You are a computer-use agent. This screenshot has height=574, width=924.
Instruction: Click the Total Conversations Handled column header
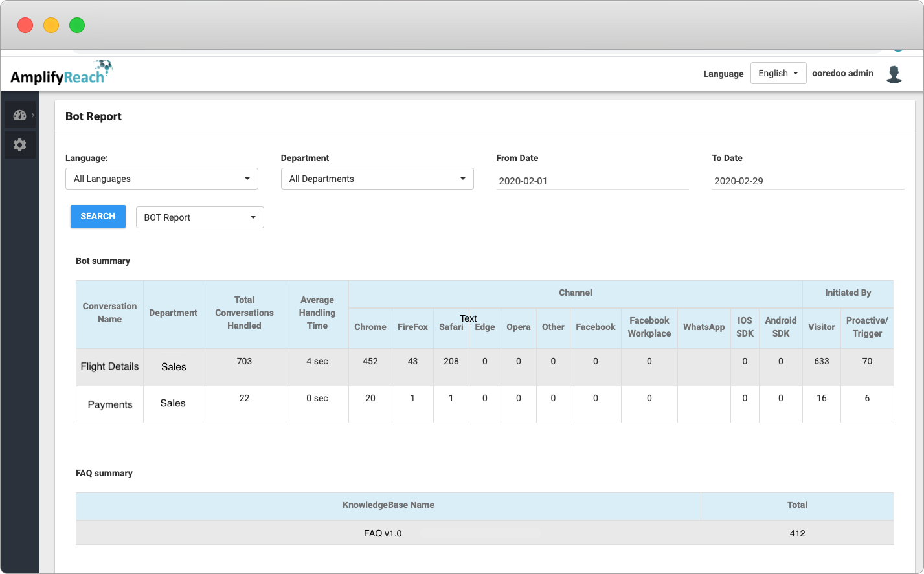click(244, 313)
